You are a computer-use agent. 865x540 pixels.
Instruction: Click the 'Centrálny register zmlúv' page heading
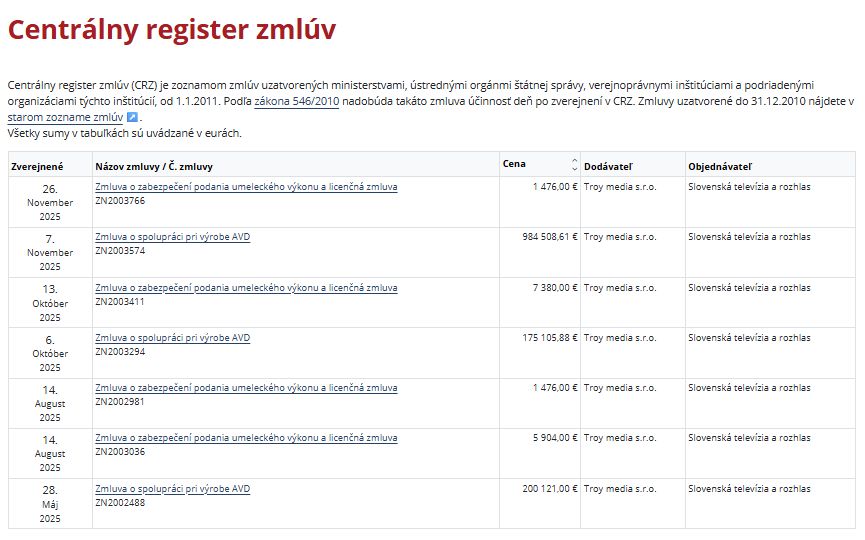click(172, 30)
